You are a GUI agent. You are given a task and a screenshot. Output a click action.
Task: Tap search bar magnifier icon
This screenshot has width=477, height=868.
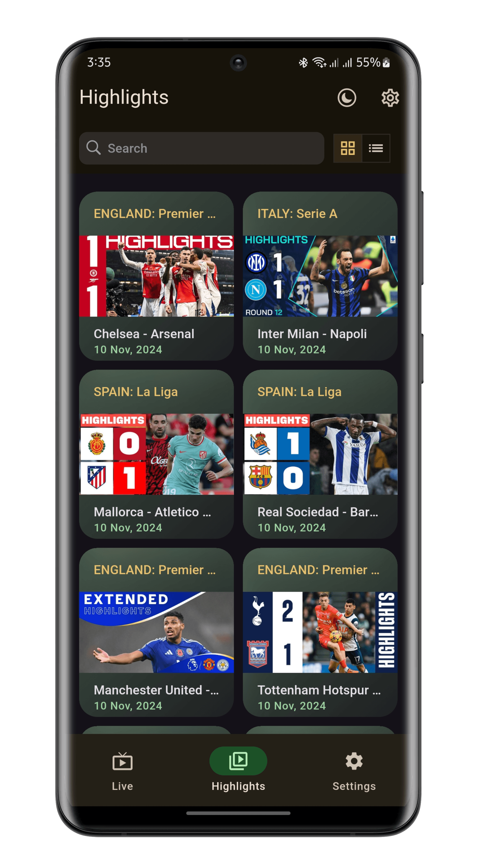click(x=95, y=148)
